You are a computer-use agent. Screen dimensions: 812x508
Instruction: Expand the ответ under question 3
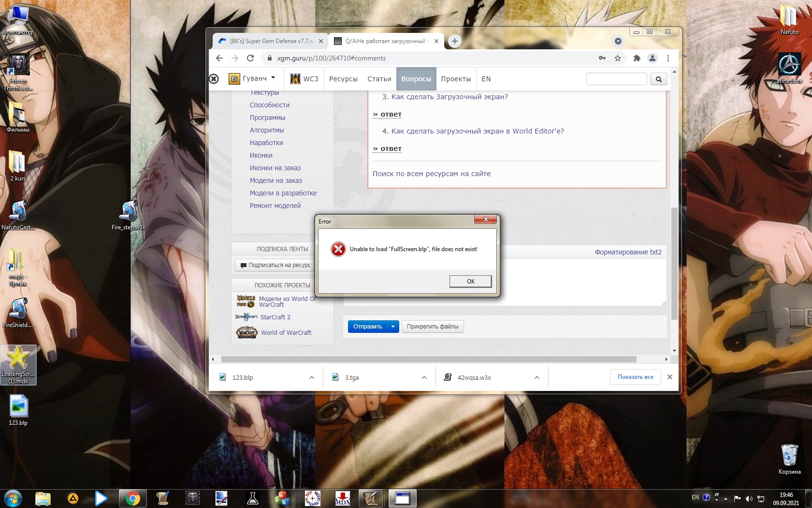(x=387, y=114)
